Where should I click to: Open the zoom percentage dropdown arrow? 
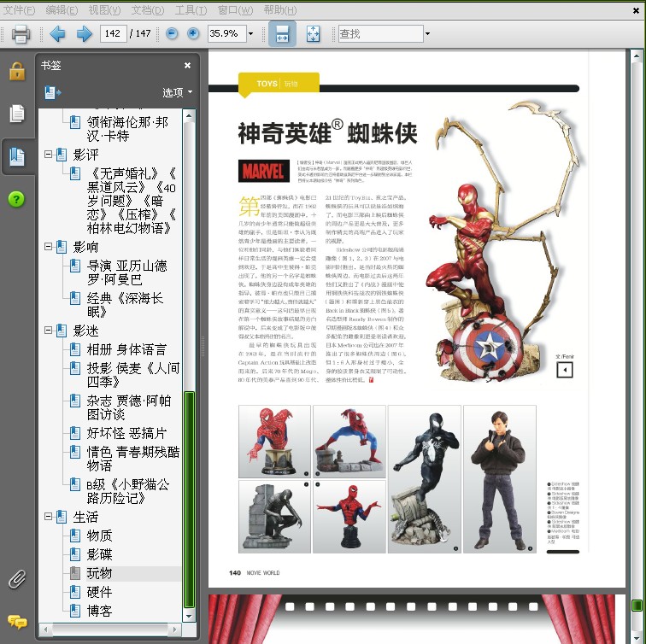pos(250,34)
